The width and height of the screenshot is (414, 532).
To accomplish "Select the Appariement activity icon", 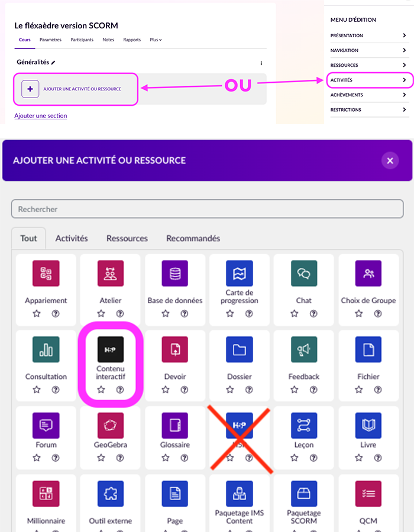I will click(x=46, y=273).
